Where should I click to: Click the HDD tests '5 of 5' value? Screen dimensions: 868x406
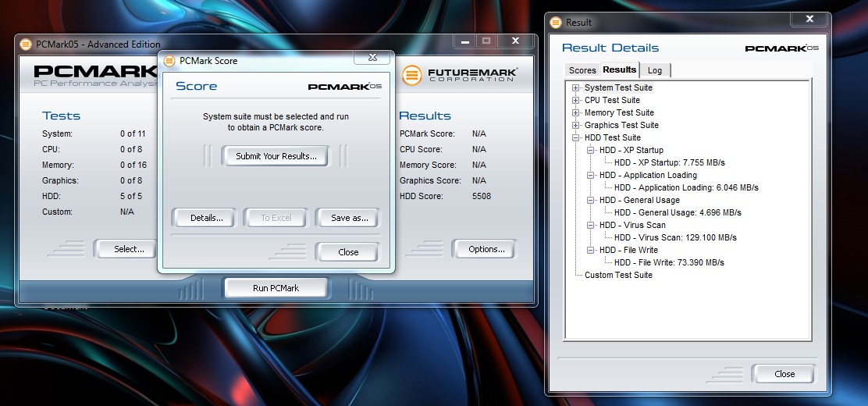coord(130,196)
